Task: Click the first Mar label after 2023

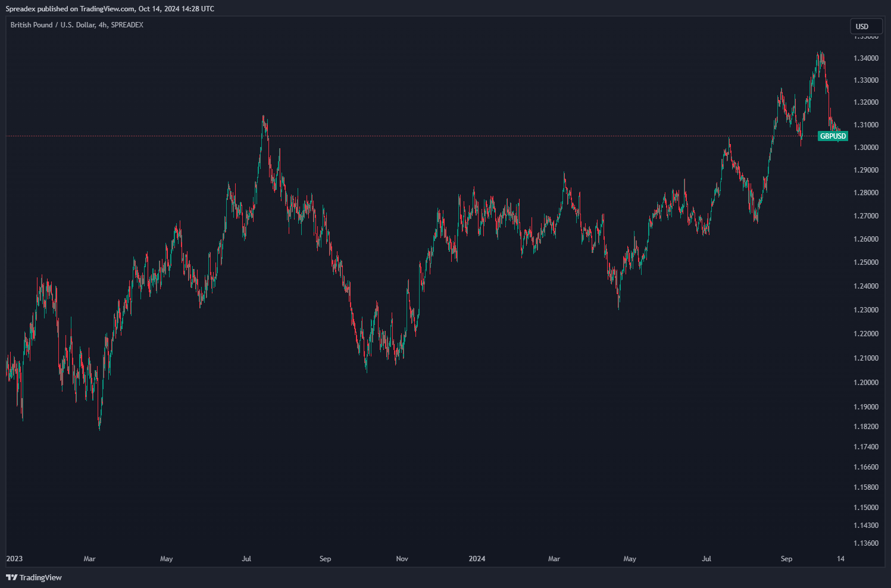Action: 89,559
